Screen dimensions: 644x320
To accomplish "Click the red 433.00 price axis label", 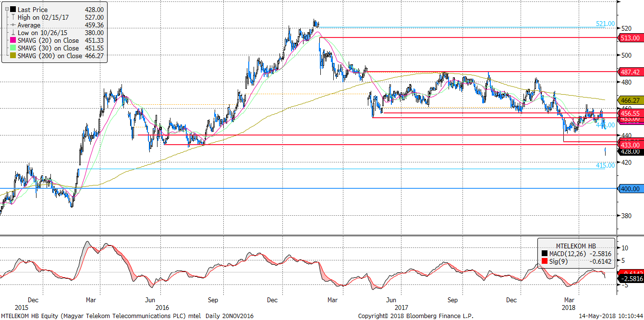I will (630, 145).
